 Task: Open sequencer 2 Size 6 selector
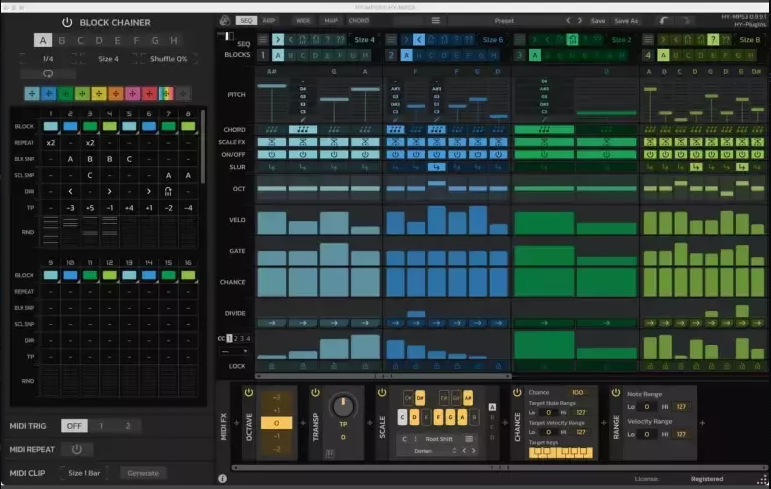click(493, 40)
